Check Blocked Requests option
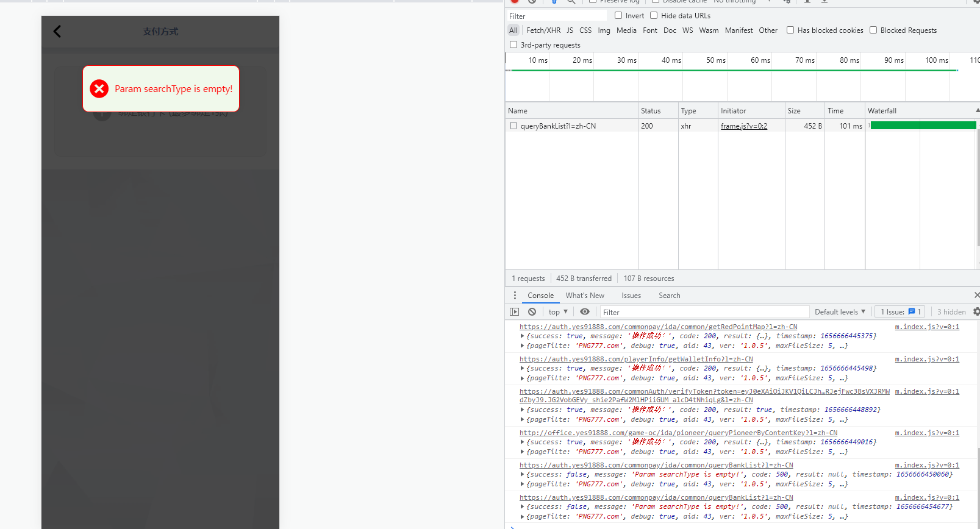 pyautogui.click(x=873, y=30)
